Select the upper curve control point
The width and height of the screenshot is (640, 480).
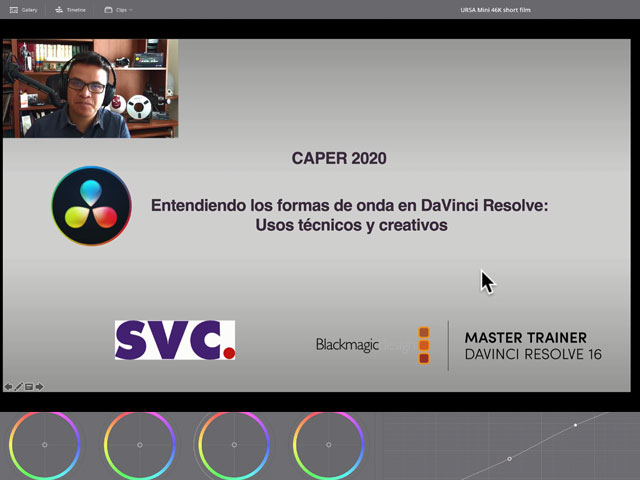pos(576,425)
